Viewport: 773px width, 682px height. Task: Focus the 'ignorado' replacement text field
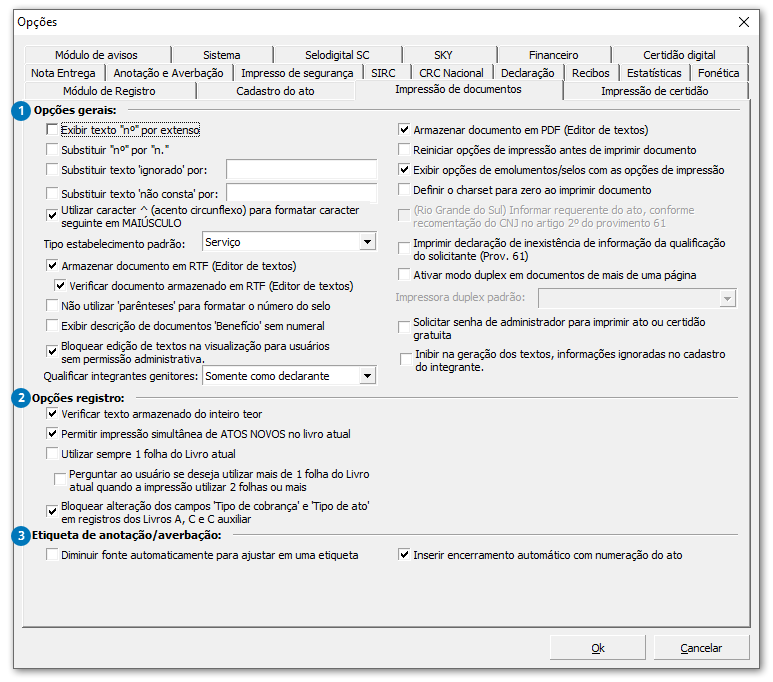pyautogui.click(x=301, y=170)
